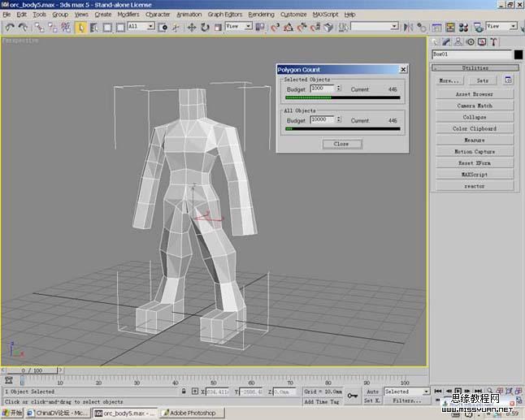Select the Link tool icon

click(x=40, y=28)
